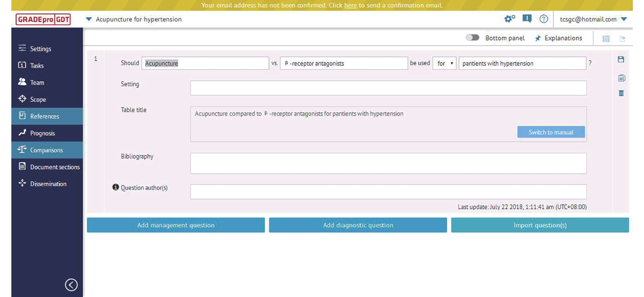Click Switch to manual button
This screenshot has width=644, height=297.
pos(551,132)
